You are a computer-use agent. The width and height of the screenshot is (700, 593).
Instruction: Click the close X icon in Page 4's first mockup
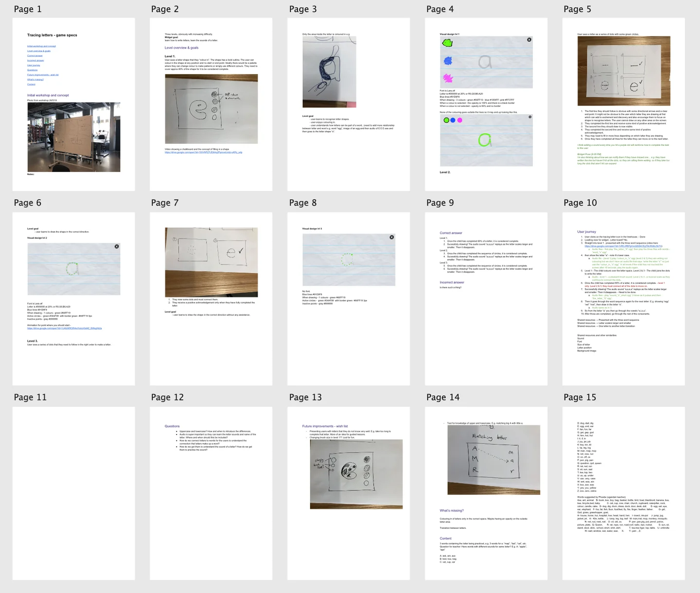(529, 40)
